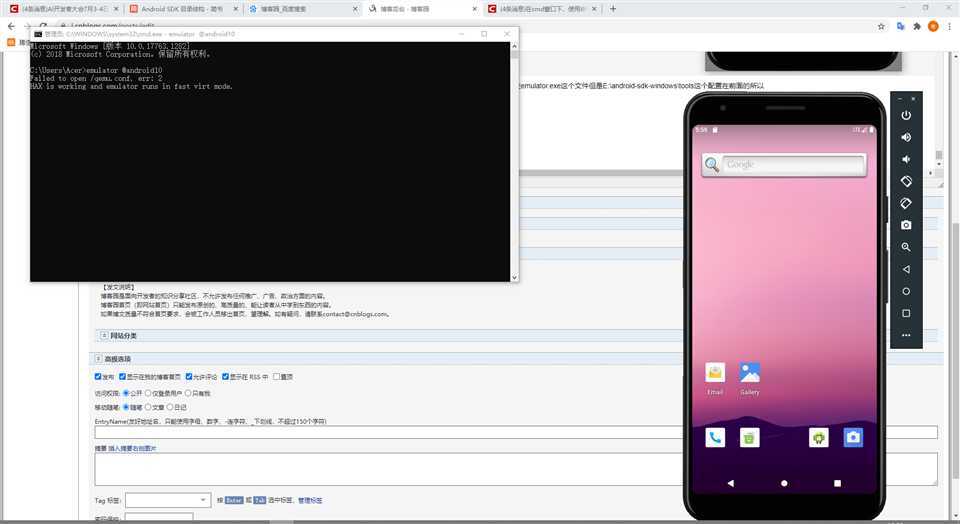Collapse the 高级选项 section

98,358
